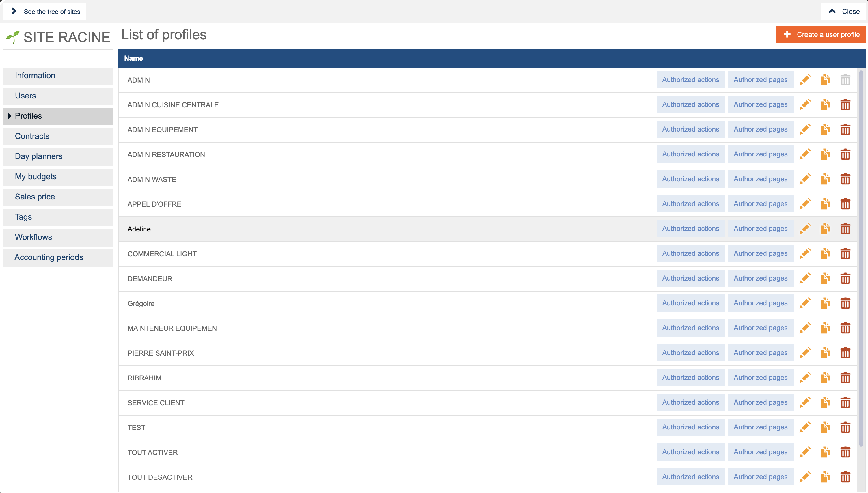Screen dimensions: 868x493
Task: Duplicate the PIERRE SAINT-PRIX profile
Action: coord(825,353)
